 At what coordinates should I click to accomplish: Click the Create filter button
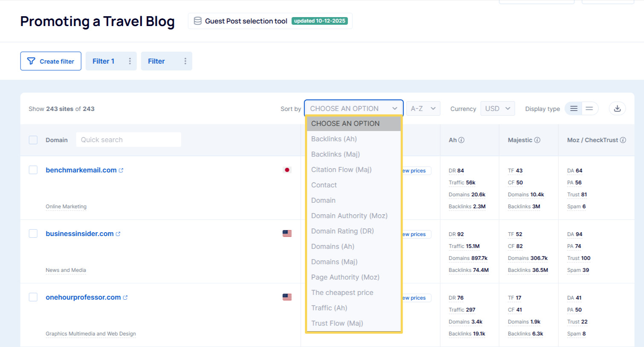pos(50,61)
